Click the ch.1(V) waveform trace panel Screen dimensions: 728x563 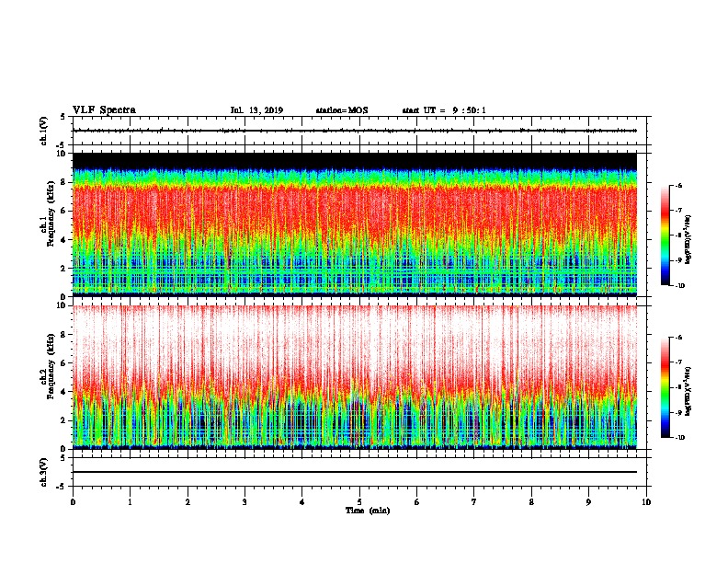[x=359, y=131]
